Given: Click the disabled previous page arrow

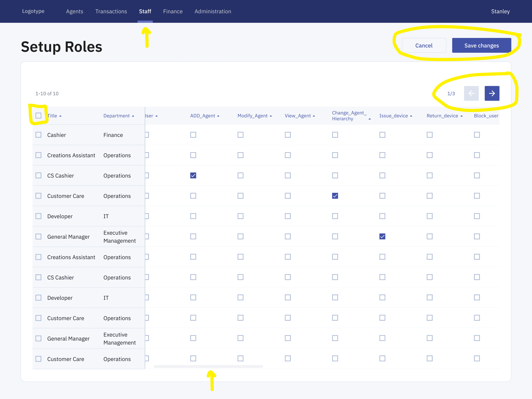Looking at the screenshot, I should click(x=471, y=93).
